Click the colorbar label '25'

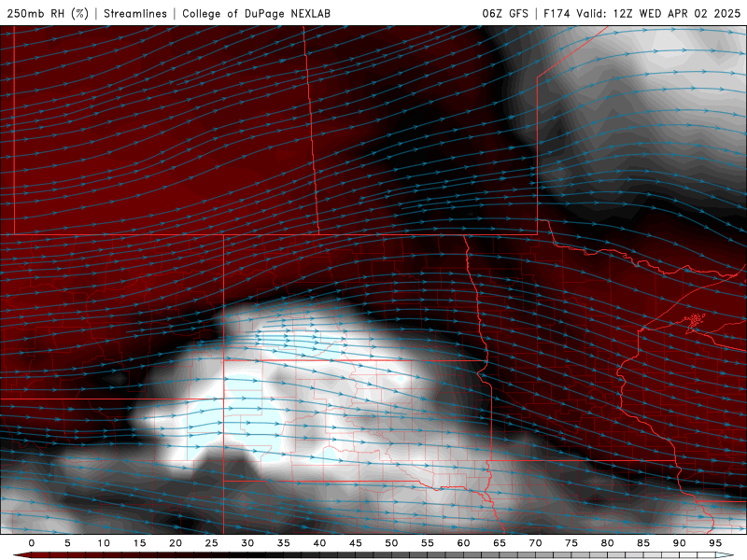click(x=212, y=543)
